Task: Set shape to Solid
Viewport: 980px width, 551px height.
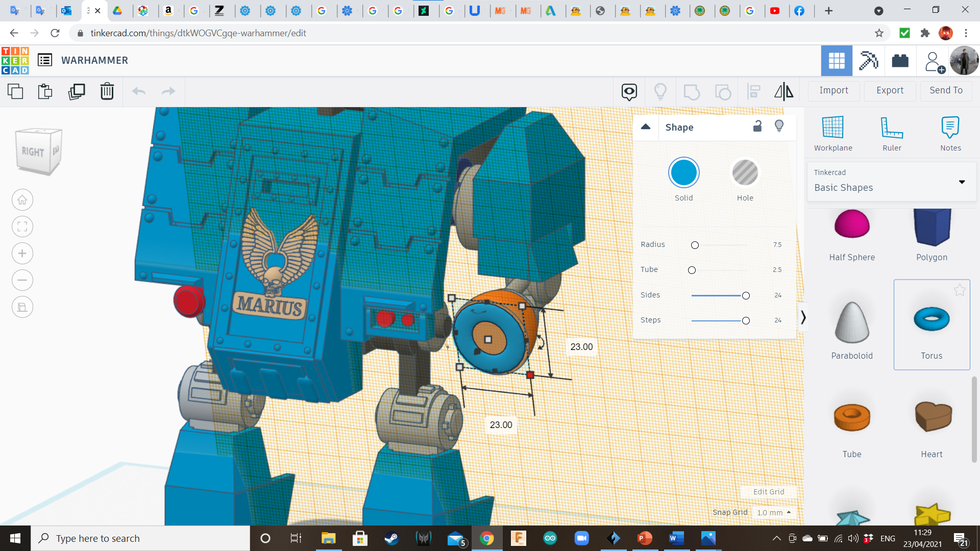Action: [x=683, y=173]
